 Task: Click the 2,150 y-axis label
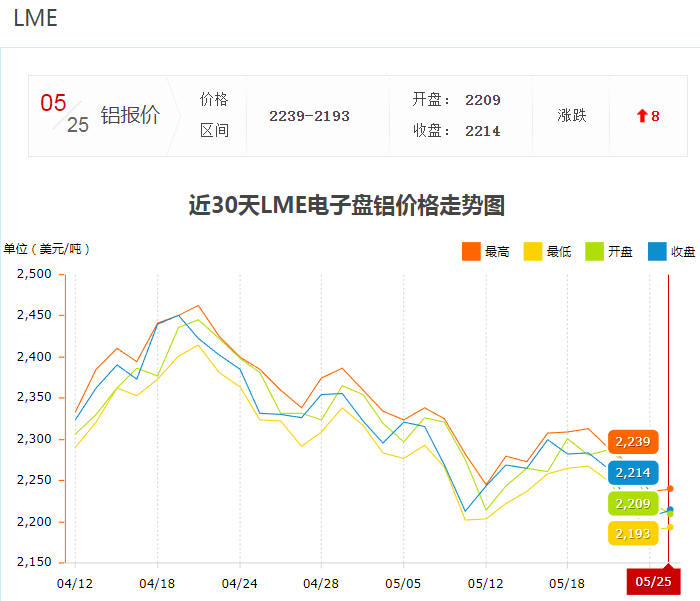click(34, 562)
